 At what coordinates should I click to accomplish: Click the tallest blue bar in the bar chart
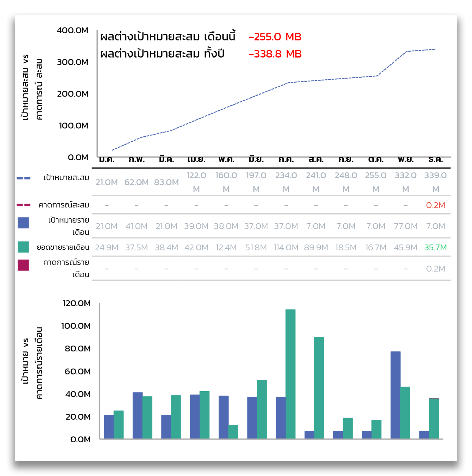395,395
